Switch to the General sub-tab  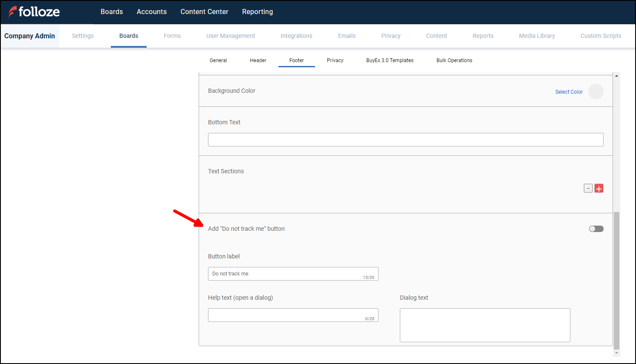tap(218, 60)
